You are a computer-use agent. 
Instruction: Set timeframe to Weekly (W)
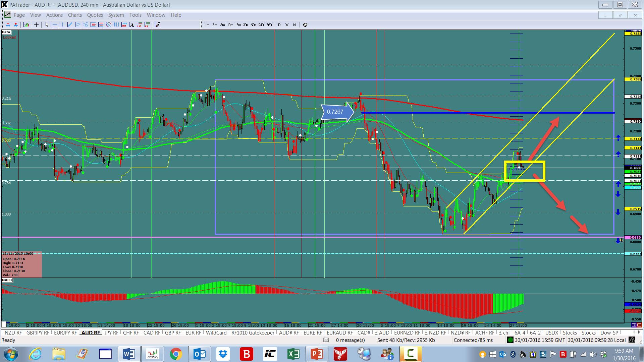(x=287, y=25)
